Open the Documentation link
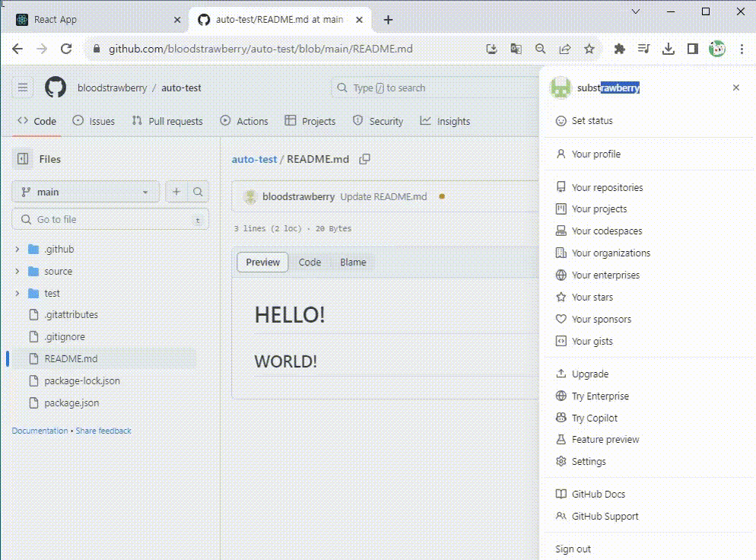The height and width of the screenshot is (560, 756). pos(40,431)
